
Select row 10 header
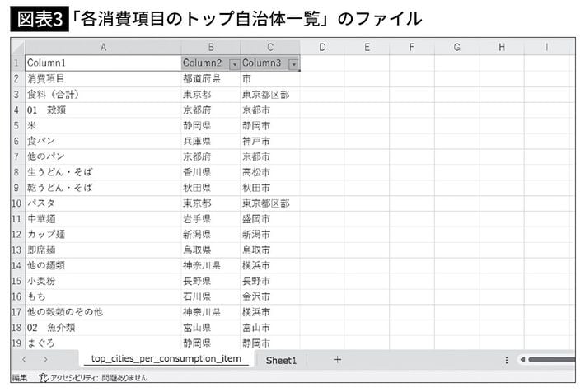pos(16,203)
